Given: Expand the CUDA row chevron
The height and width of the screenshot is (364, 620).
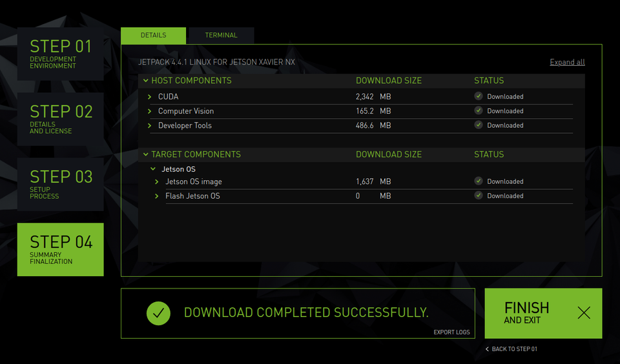Looking at the screenshot, I should coord(149,97).
